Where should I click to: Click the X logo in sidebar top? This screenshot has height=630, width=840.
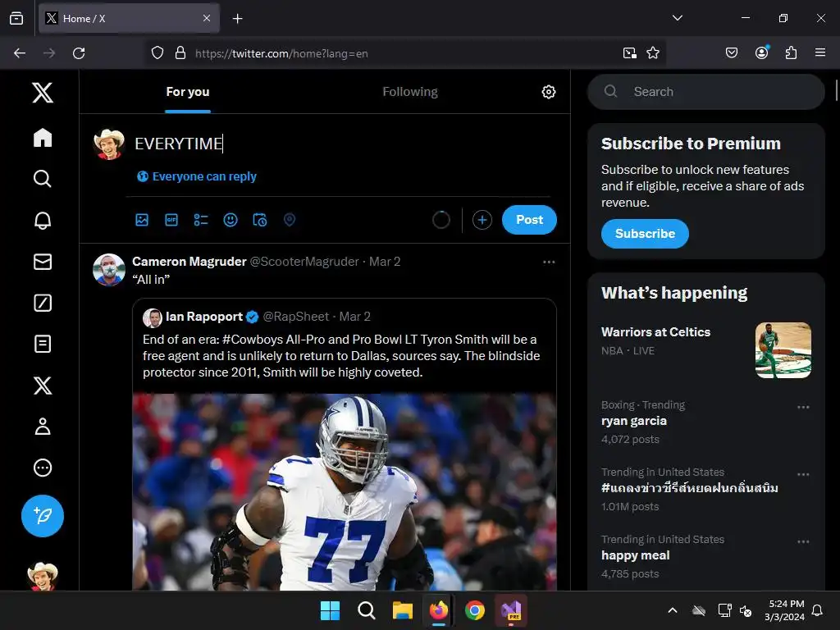click(x=43, y=93)
